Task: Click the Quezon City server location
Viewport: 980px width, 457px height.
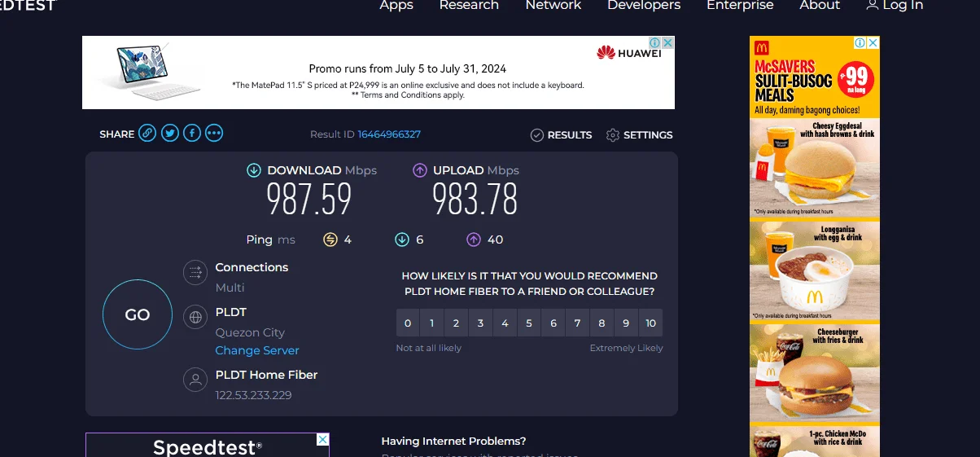Action: pos(250,332)
